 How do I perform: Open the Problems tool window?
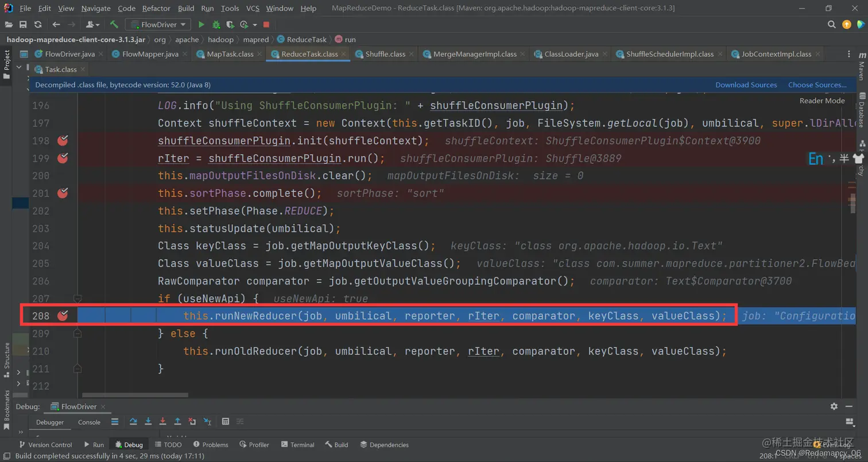pos(211,445)
